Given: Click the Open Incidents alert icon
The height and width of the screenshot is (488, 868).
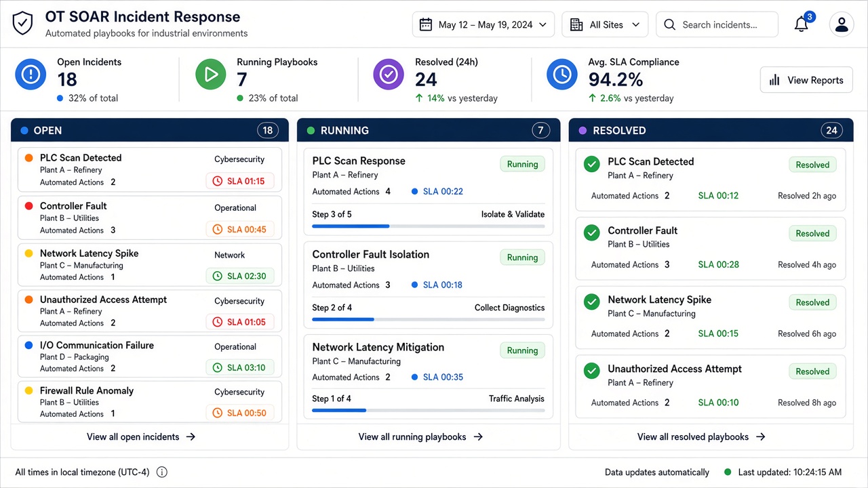Looking at the screenshot, I should pyautogui.click(x=31, y=75).
